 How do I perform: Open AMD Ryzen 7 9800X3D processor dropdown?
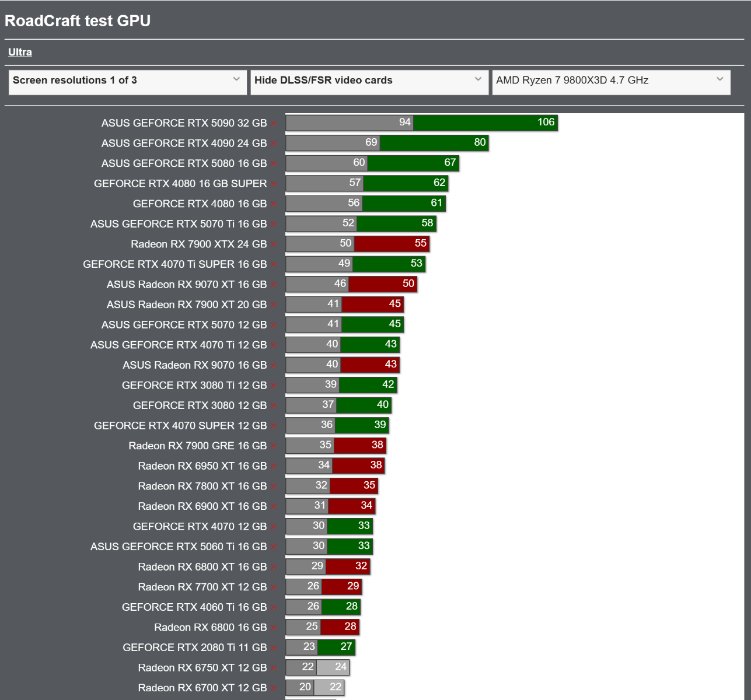tap(611, 82)
